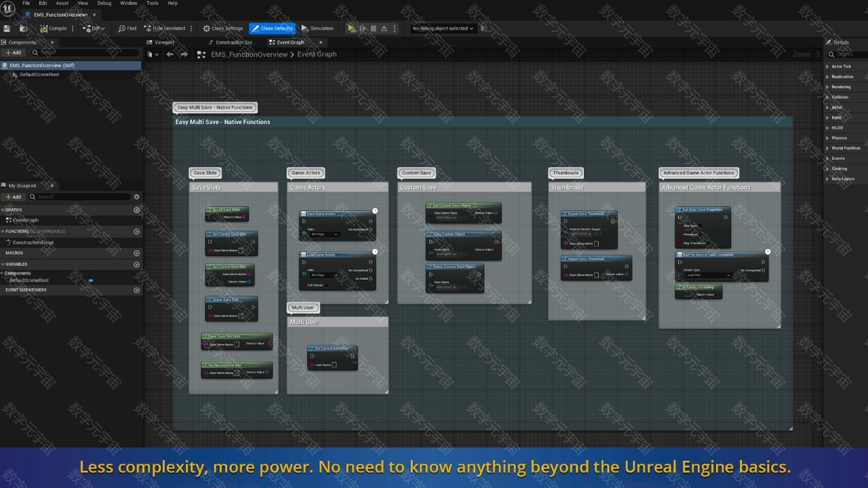Viewport: 868px width, 488px height.
Task: Switch to the Construction Script tab
Action: tap(234, 42)
